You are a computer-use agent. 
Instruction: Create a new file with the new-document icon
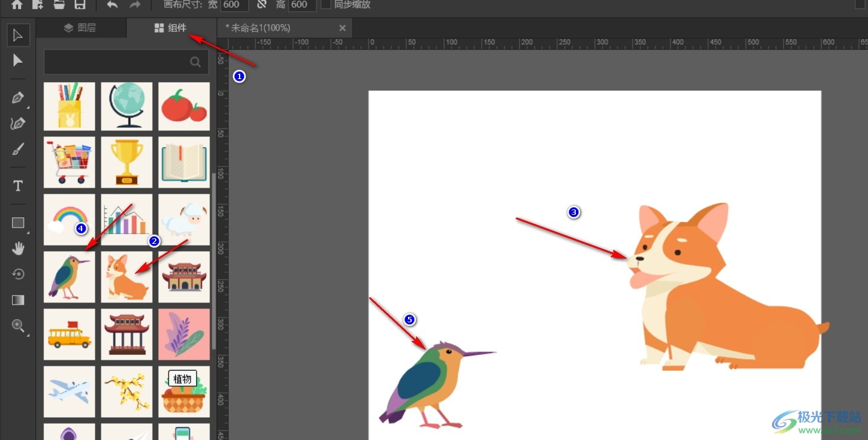click(x=37, y=4)
